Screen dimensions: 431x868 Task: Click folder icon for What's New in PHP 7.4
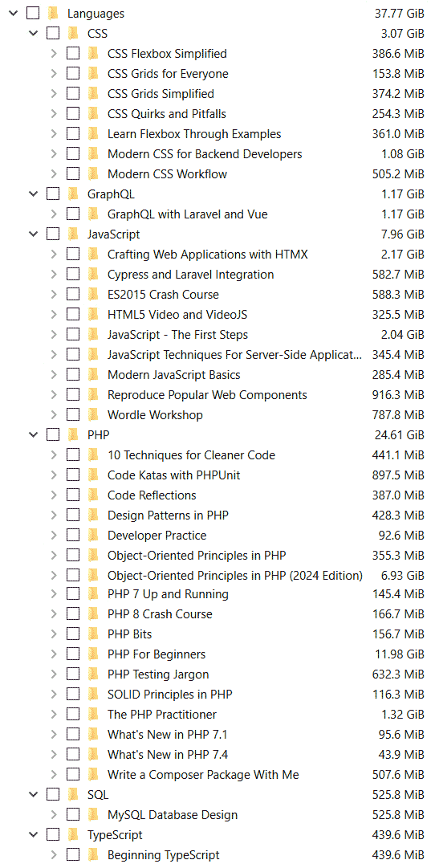[x=93, y=755]
